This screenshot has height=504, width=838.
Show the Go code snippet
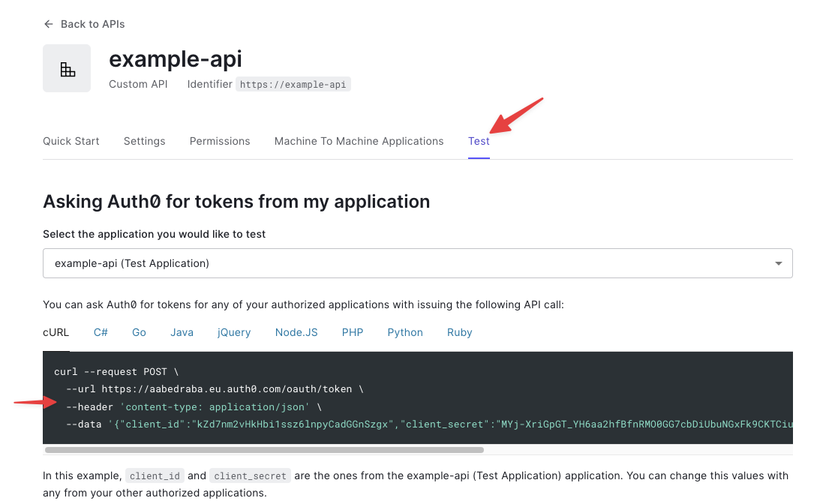point(139,332)
